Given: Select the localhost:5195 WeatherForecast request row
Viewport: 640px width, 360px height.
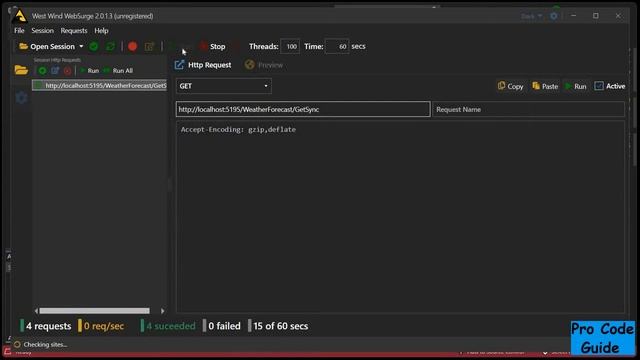Looking at the screenshot, I should coord(100,85).
